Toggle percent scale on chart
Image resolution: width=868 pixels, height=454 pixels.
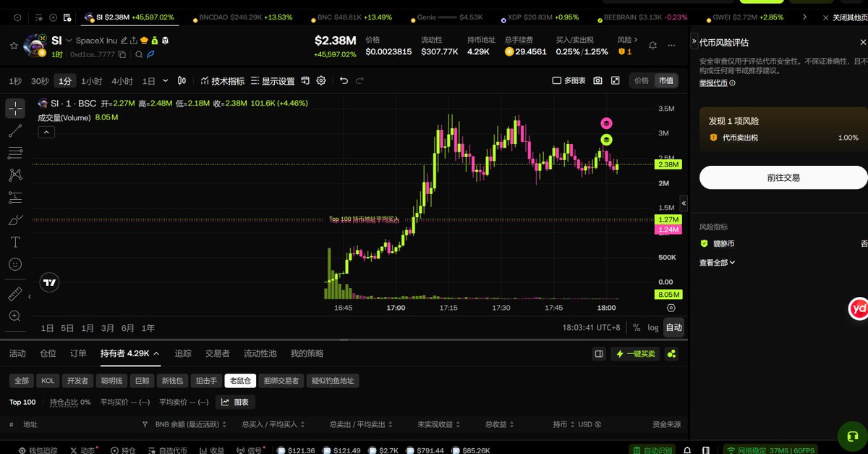[x=637, y=327]
